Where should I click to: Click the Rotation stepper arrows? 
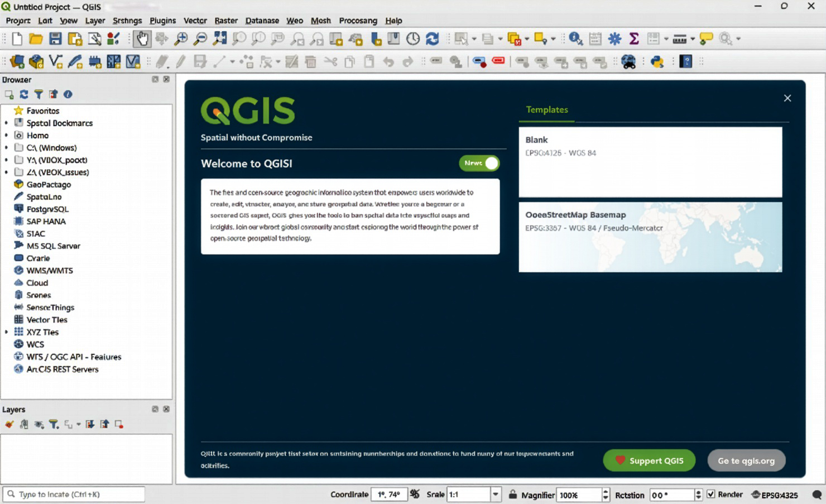(x=698, y=495)
